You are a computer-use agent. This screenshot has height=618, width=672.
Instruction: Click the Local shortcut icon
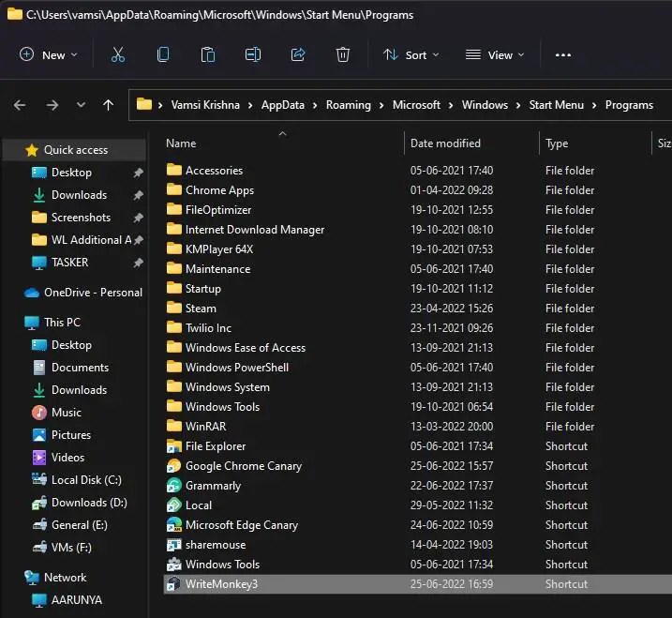(x=174, y=505)
